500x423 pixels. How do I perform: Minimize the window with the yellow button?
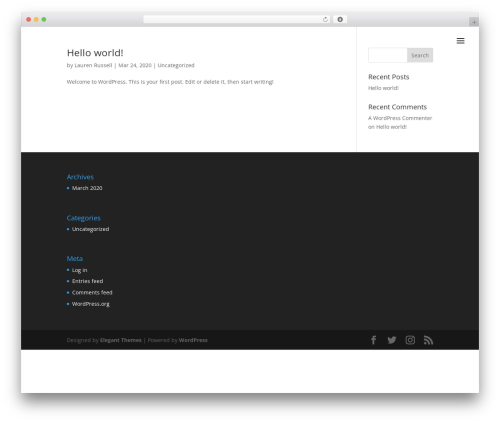pos(36,19)
